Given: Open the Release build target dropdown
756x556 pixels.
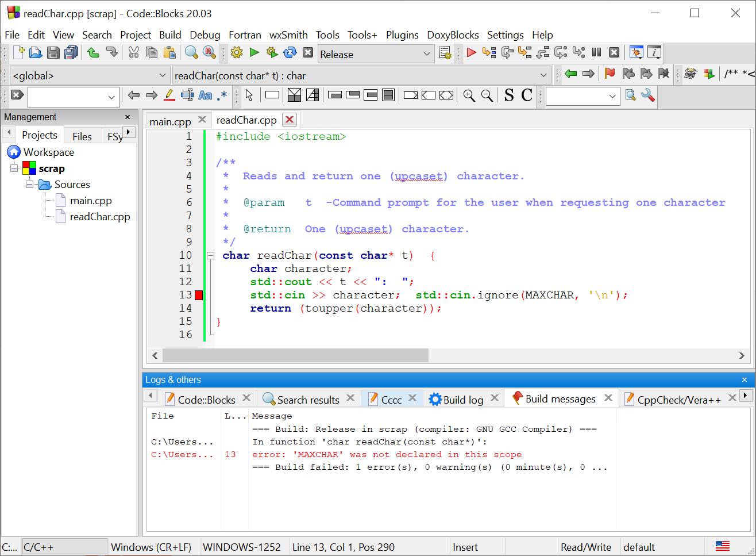Looking at the screenshot, I should [376, 54].
